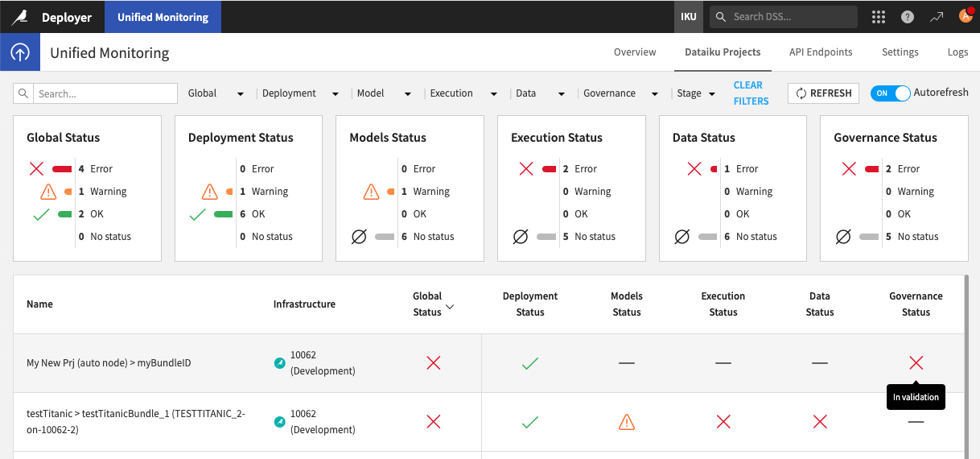Open My New Prj (auto node) > myBundleID row
The width and height of the screenshot is (980, 459).
click(488, 363)
